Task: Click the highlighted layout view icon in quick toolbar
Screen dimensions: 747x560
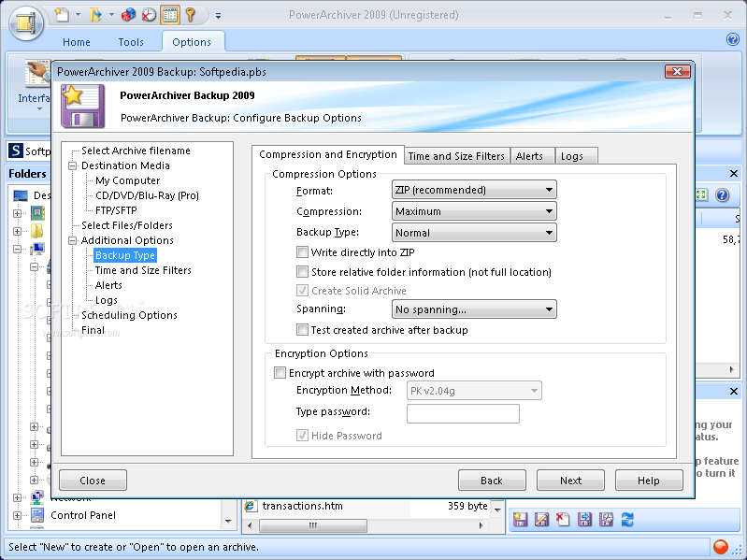Action: click(x=170, y=15)
